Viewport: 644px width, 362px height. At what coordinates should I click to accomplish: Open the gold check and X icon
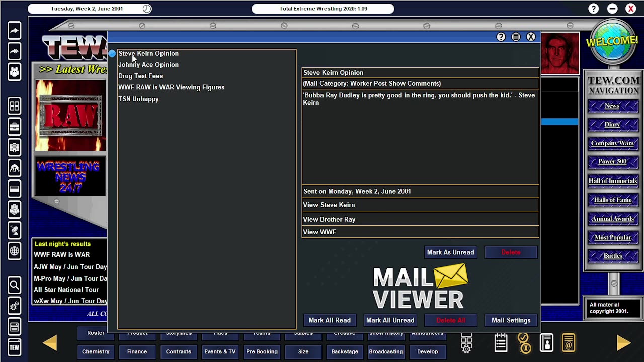(x=524, y=343)
